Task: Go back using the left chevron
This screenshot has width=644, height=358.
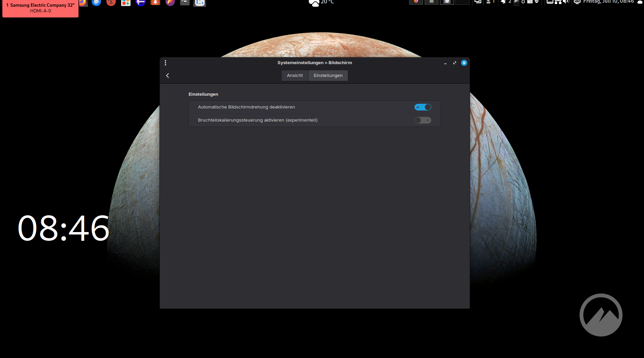Action: tap(167, 76)
